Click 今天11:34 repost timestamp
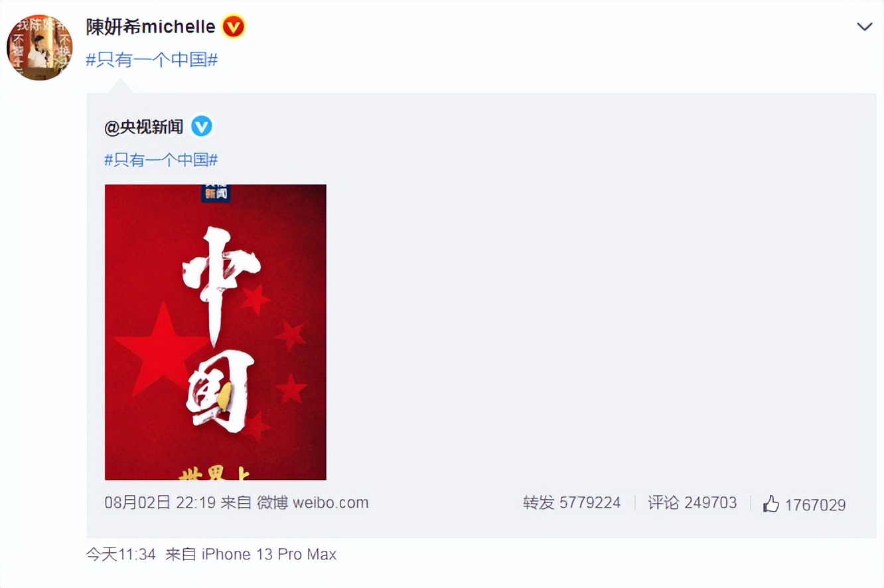The width and height of the screenshot is (884, 588). coord(121,554)
